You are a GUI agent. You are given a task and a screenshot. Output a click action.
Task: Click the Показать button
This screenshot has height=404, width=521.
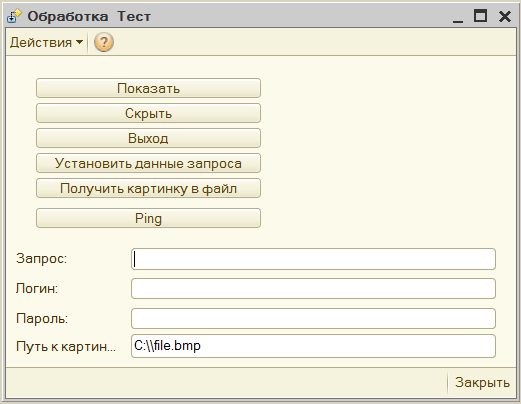(x=148, y=88)
